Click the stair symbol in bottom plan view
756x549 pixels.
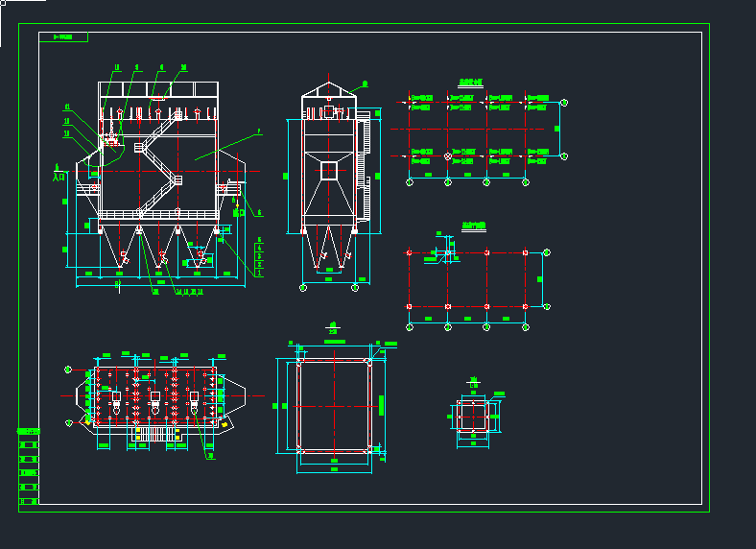pos(155,434)
